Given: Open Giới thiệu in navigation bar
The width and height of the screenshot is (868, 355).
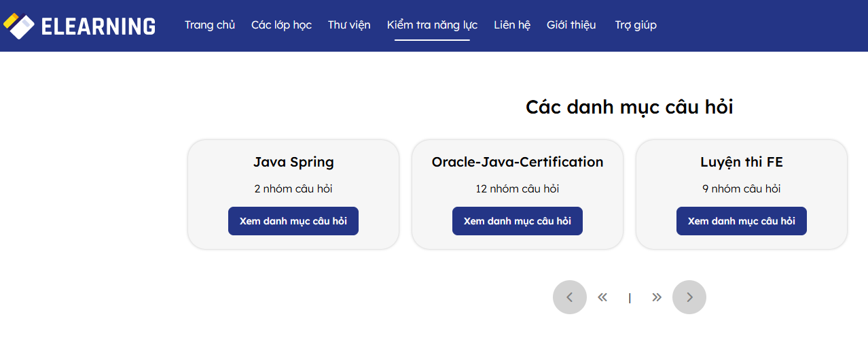Looking at the screenshot, I should pos(571,25).
